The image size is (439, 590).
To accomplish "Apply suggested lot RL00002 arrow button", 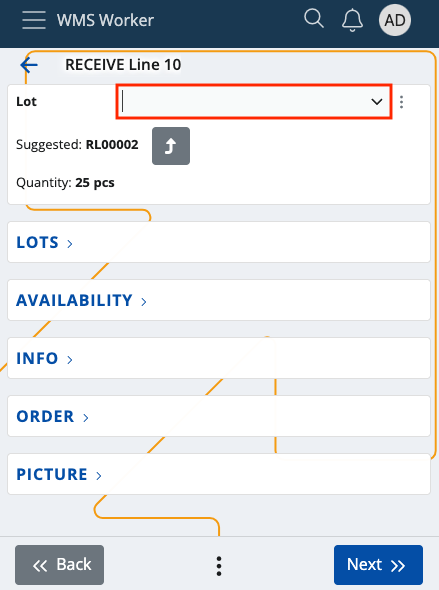I will click(171, 146).
